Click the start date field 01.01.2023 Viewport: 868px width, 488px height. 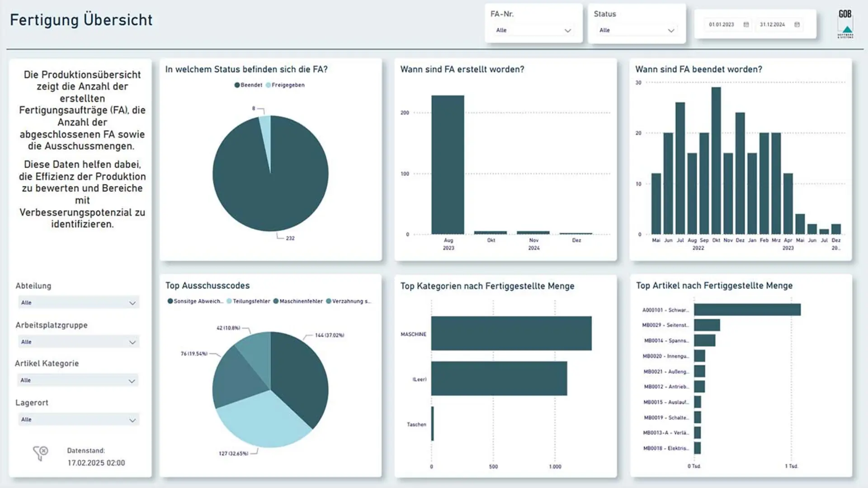coord(722,24)
